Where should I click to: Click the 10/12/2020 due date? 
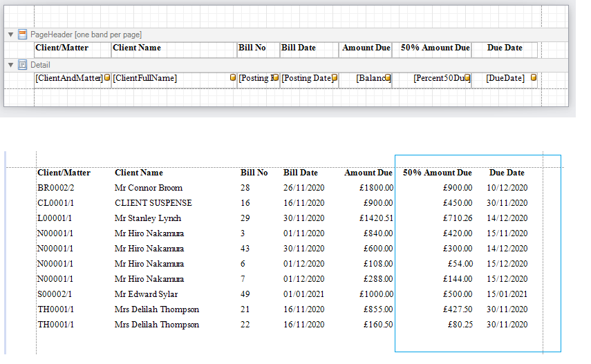(x=507, y=188)
